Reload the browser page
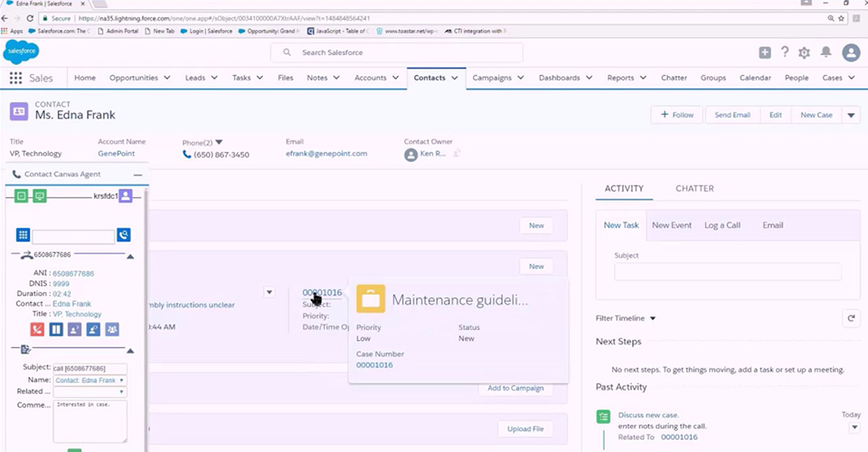Viewport: 868px width, 452px height. tap(30, 18)
